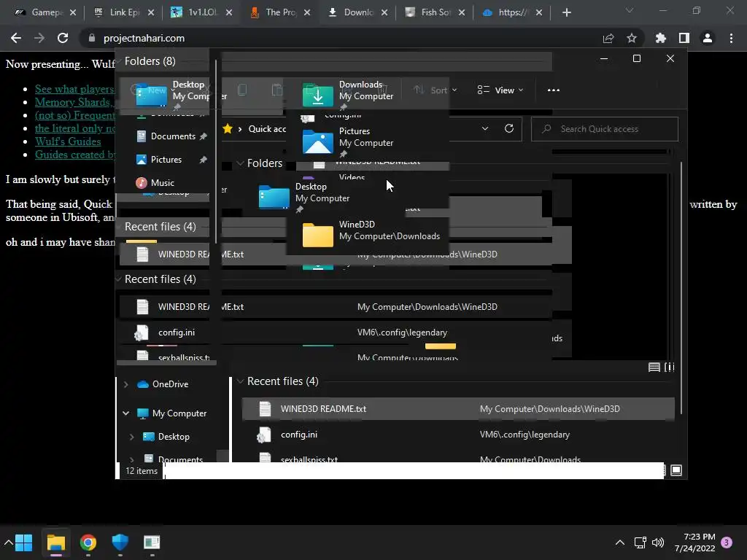747x560 pixels.
Task: Click File Explorer right vertical scrollbar
Action: [681, 287]
